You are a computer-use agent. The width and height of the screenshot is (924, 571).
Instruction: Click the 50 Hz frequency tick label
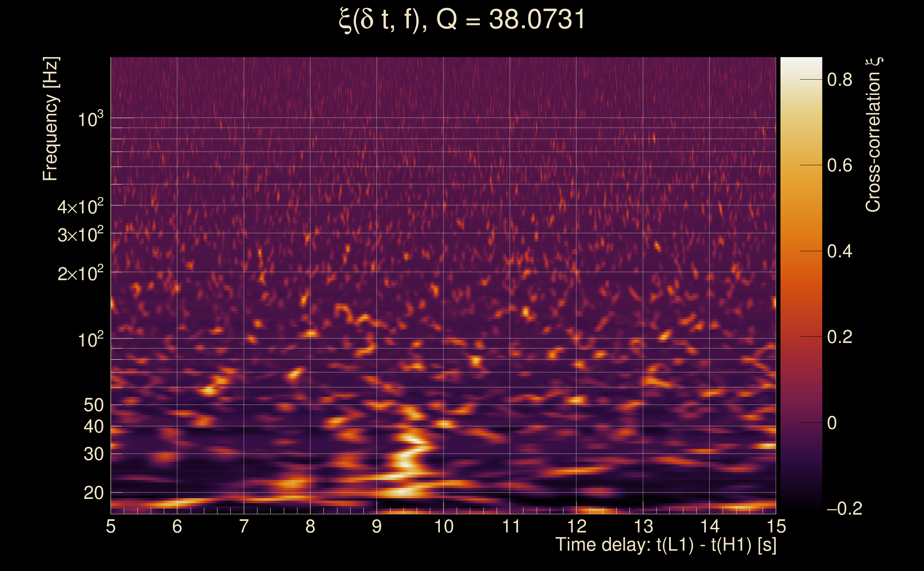point(93,405)
